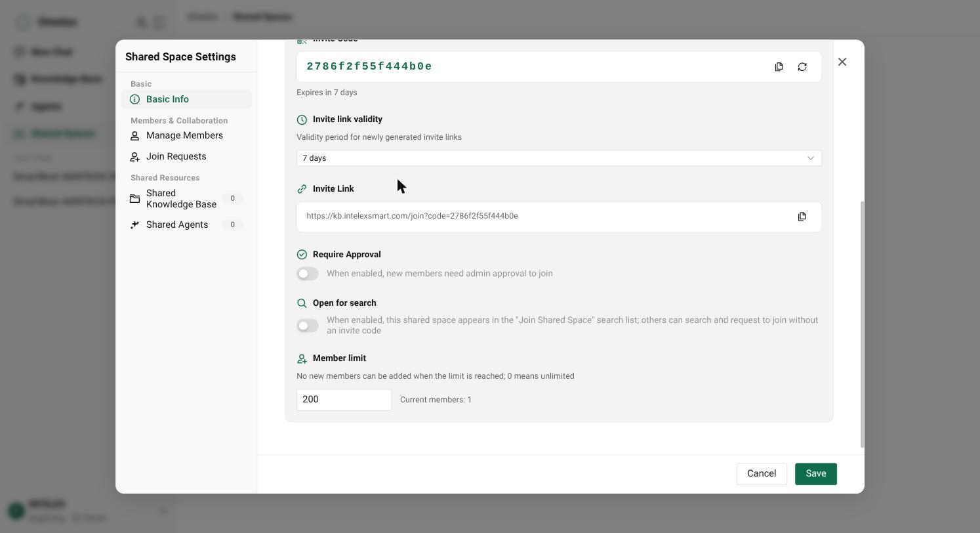Click the Save button

coord(816,474)
